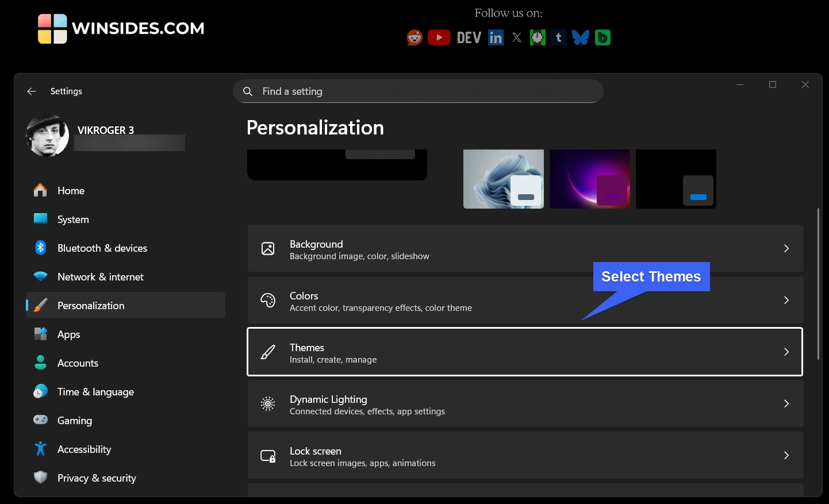Open the Accessibility icon in sidebar
This screenshot has width=829, height=504.
pos(40,449)
